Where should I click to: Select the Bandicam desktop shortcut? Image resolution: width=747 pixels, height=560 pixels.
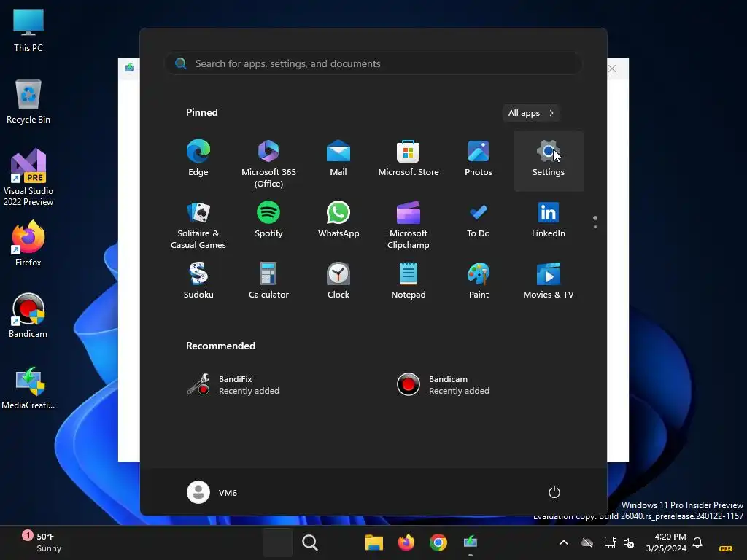click(x=28, y=315)
